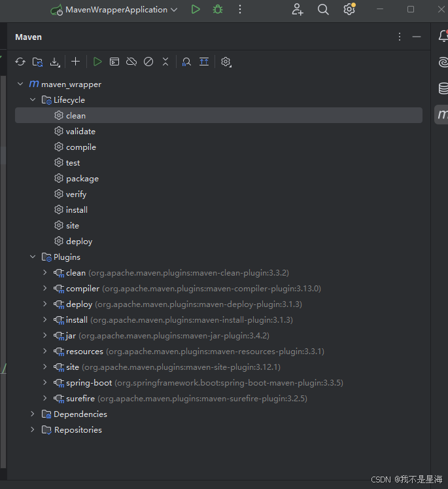Expand the surefire plugin node

45,398
